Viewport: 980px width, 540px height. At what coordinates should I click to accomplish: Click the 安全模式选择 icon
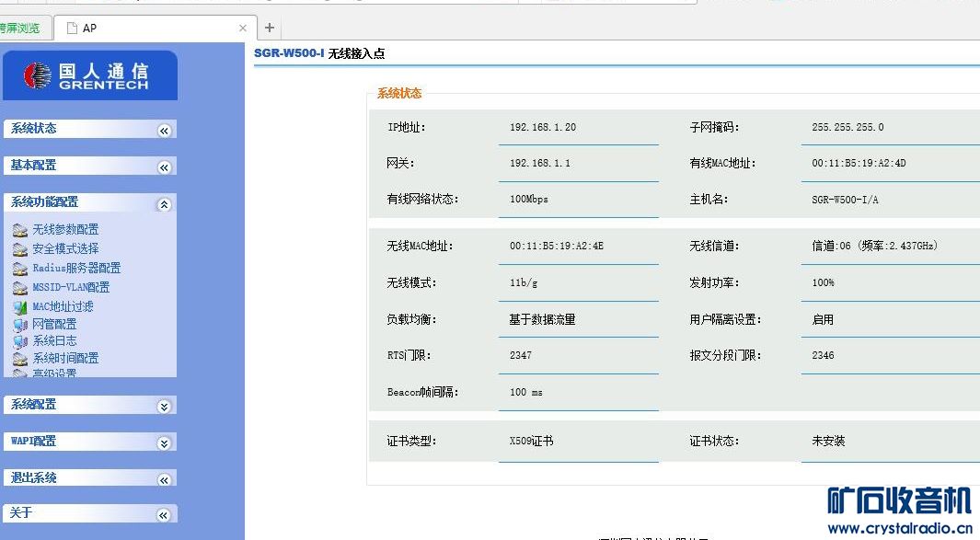[20, 249]
